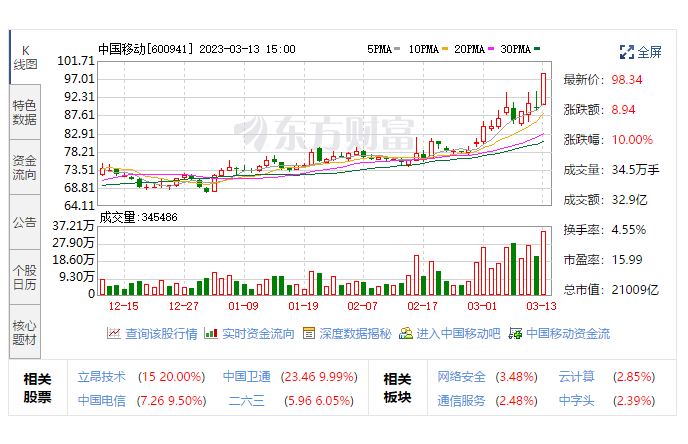
Task: Click the 成交额 value 32.9亿
Action: click(x=629, y=200)
